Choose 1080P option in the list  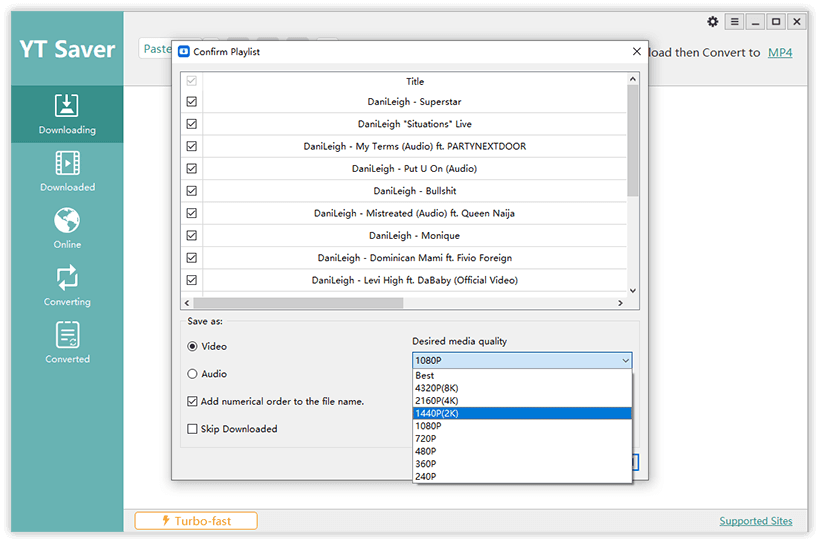coord(522,426)
